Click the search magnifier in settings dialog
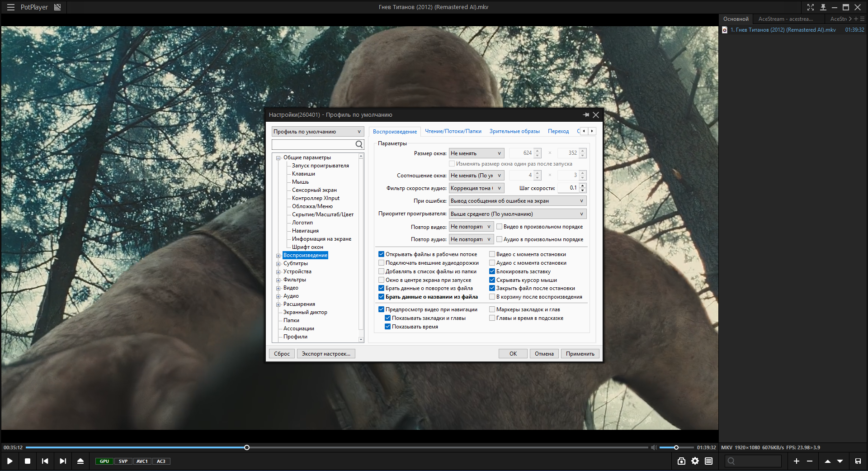This screenshot has height=471, width=868. click(x=359, y=144)
